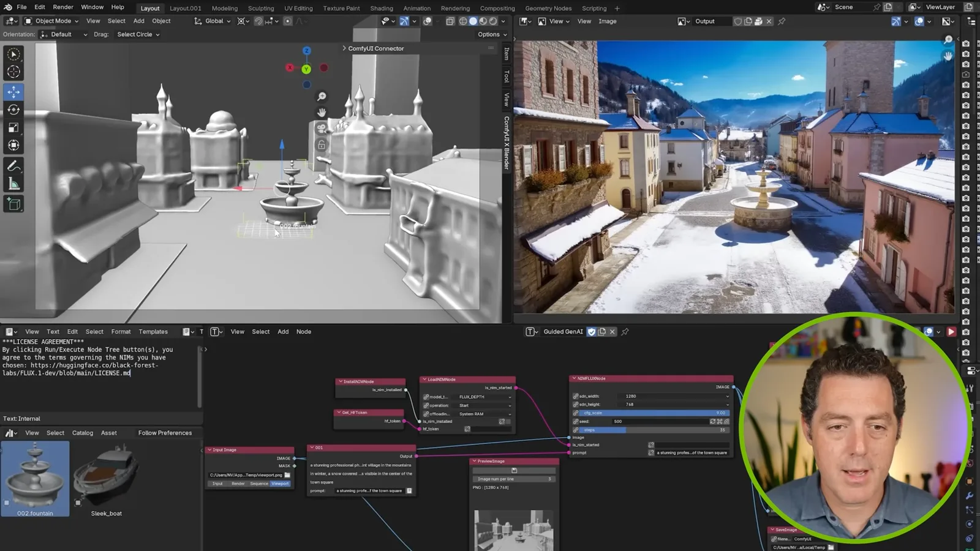Select the Viewport option in the Input Image node
The height and width of the screenshot is (551, 980).
coord(280,484)
